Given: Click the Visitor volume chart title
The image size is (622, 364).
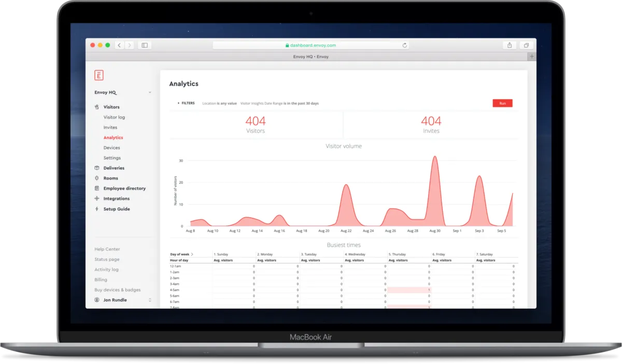Looking at the screenshot, I should pyautogui.click(x=344, y=147).
